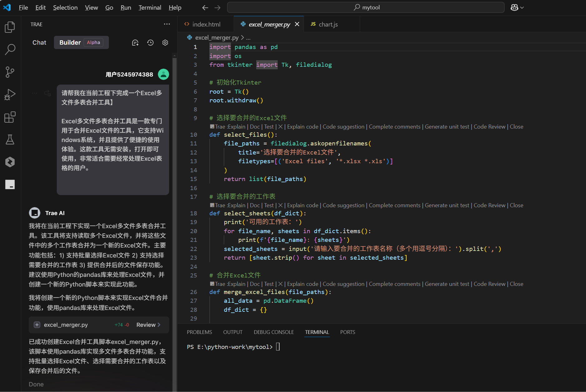Expand Review of excel_merger.py changes

tap(149, 325)
